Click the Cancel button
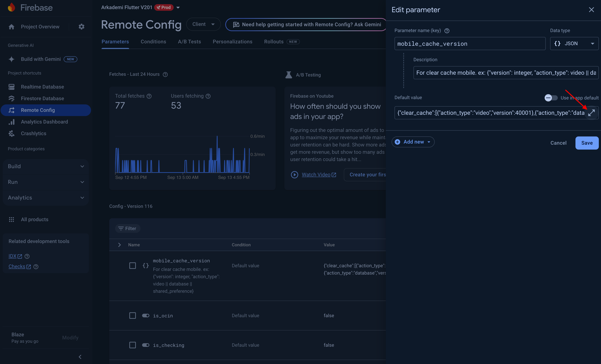The image size is (601, 364). (558, 143)
